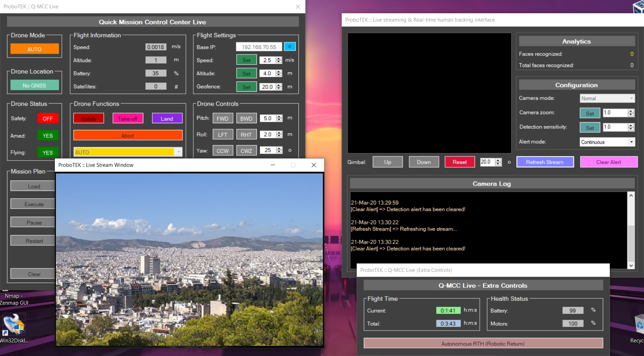Click the pink Clear Alert button
This screenshot has height=356, width=644.
click(x=608, y=162)
